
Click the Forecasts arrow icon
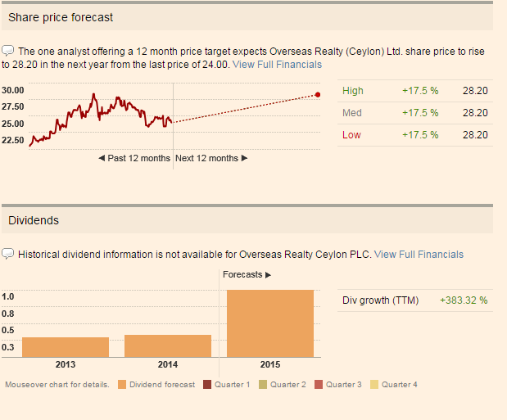[x=268, y=275]
